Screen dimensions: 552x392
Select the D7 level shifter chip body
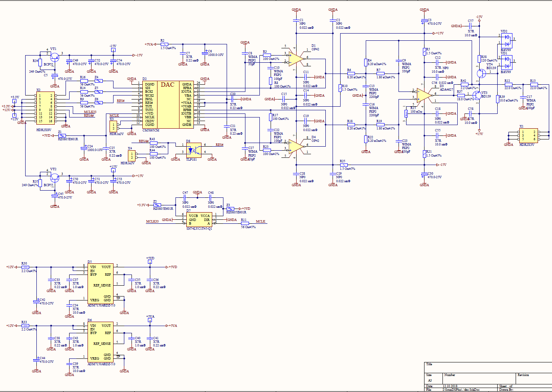[x=199, y=219]
